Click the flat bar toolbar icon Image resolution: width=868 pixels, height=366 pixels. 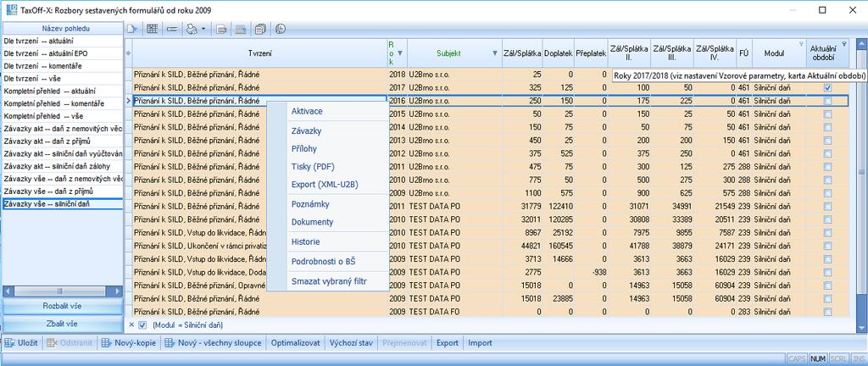point(171,30)
